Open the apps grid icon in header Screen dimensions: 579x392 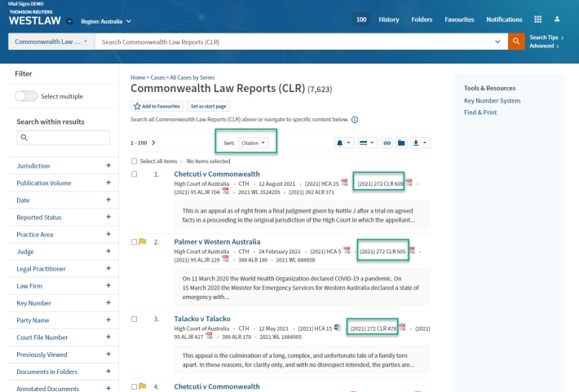tap(537, 20)
